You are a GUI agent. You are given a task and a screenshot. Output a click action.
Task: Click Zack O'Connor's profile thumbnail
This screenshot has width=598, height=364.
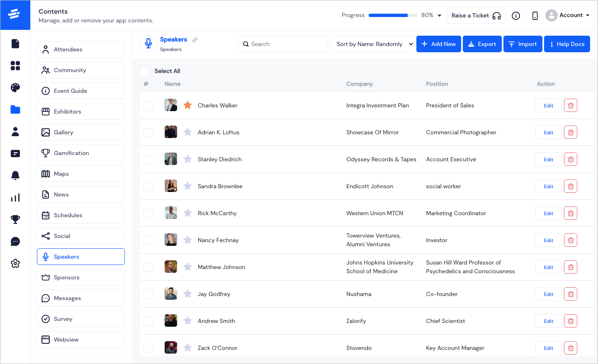tap(171, 347)
